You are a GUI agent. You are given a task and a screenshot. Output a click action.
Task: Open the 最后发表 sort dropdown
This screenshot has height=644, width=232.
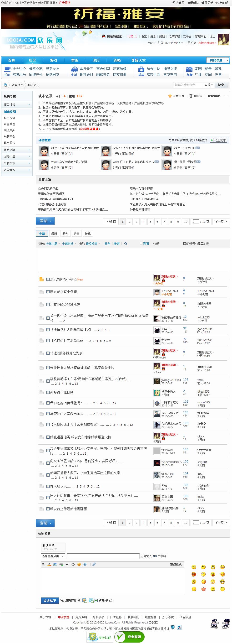[x=93, y=244]
